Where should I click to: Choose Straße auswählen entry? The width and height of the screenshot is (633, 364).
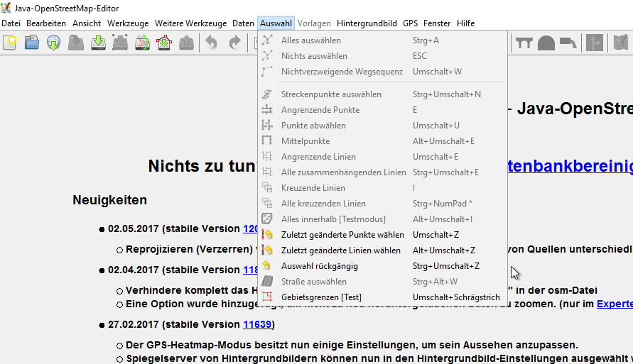[382, 282]
